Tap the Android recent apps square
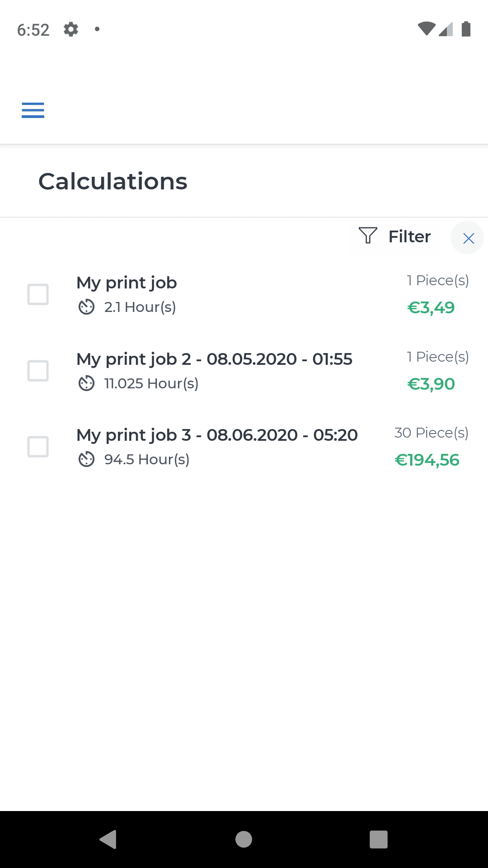 [x=379, y=840]
